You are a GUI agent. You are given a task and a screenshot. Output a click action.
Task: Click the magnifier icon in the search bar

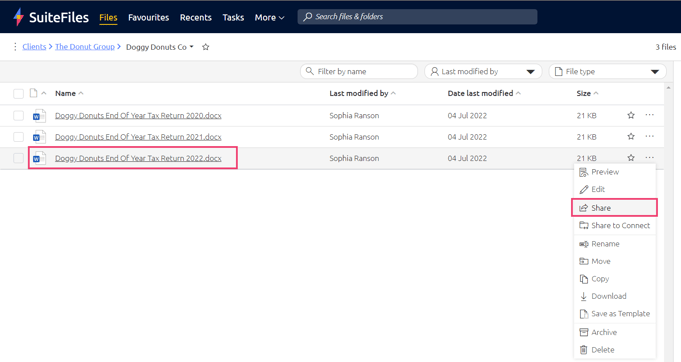point(307,17)
